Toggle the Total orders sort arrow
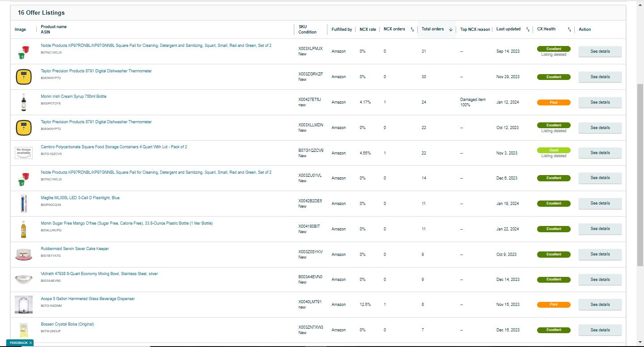The width and height of the screenshot is (644, 347). tap(451, 29)
